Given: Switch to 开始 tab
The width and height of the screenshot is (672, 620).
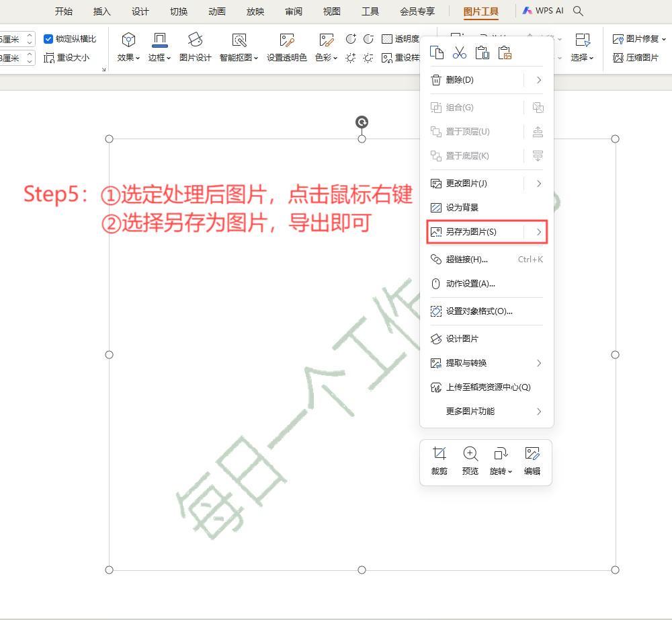Looking at the screenshot, I should click(x=63, y=11).
